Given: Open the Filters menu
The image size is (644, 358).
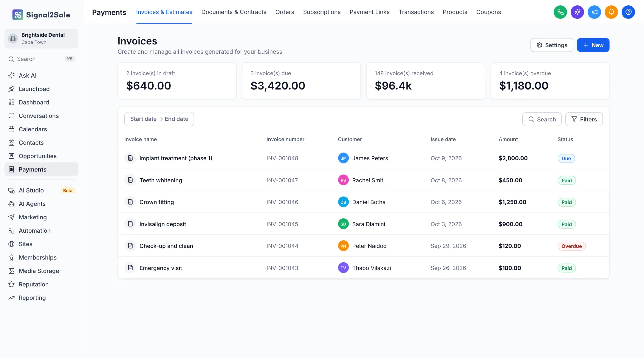Looking at the screenshot, I should click(x=584, y=119).
